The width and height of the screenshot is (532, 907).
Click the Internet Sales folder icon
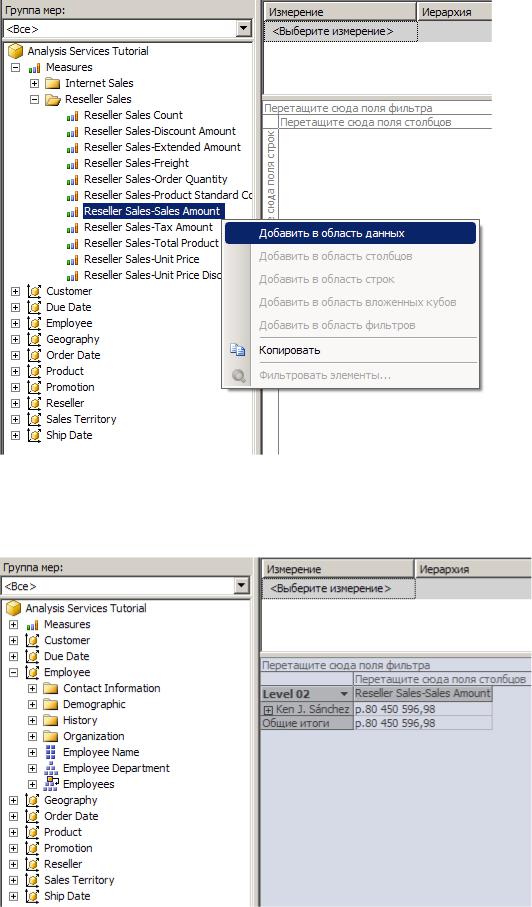click(53, 83)
